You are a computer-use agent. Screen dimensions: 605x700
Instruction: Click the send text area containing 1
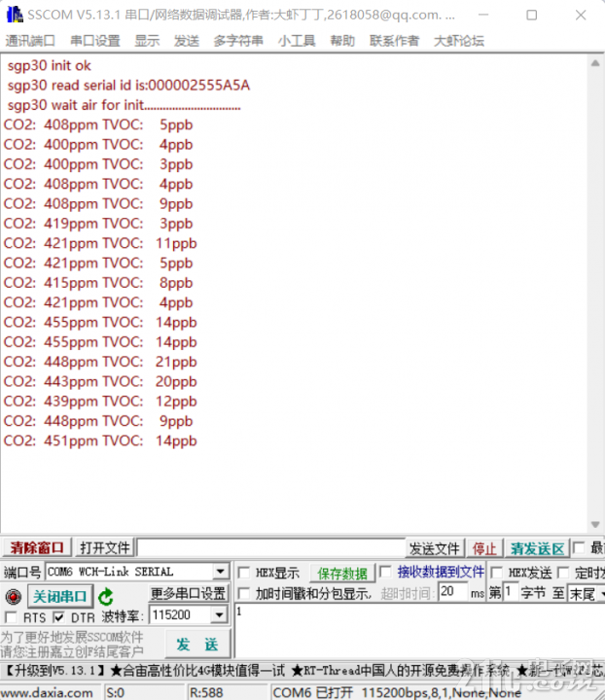click(x=419, y=630)
